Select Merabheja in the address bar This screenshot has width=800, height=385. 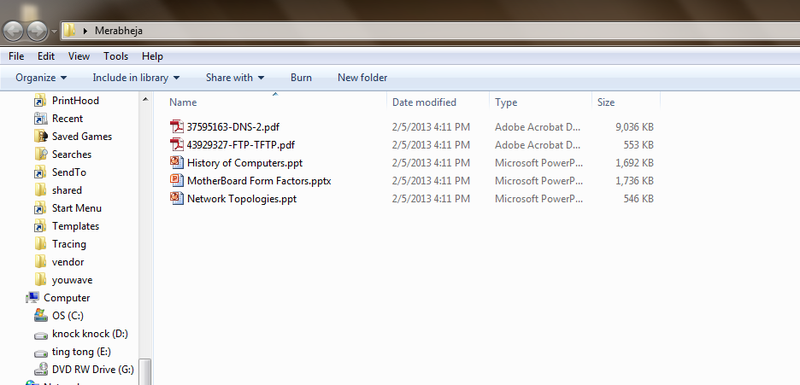click(x=118, y=31)
